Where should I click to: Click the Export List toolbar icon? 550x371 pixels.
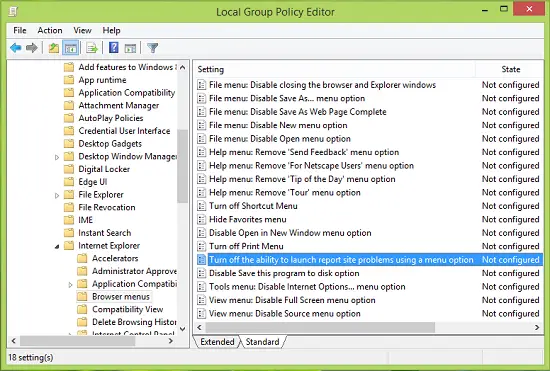92,48
